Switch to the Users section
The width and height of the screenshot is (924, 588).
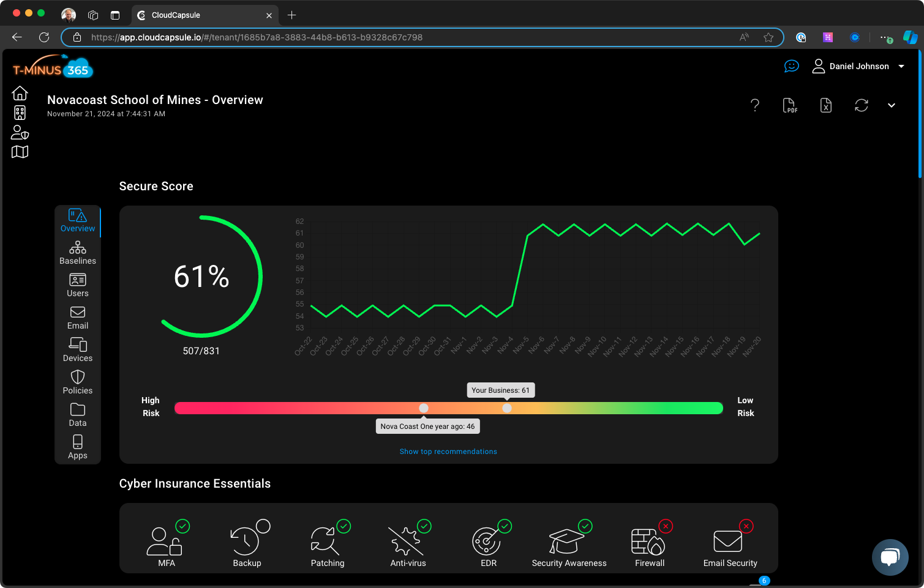coord(77,284)
